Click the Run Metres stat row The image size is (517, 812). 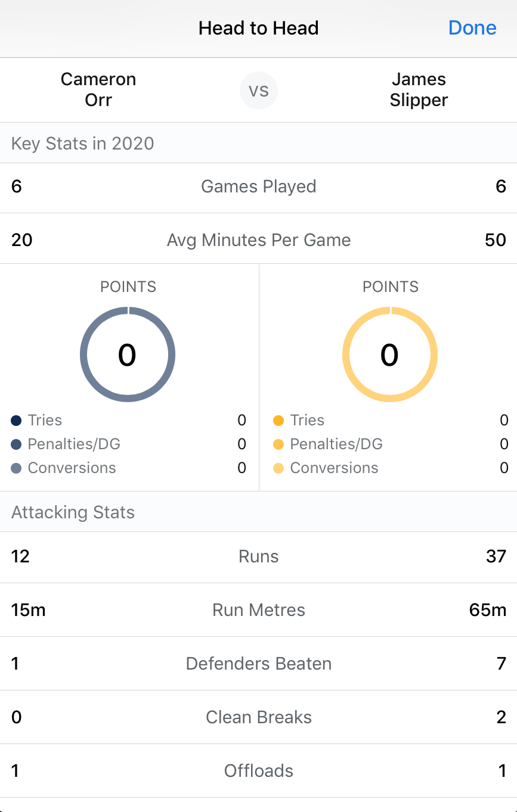(259, 611)
